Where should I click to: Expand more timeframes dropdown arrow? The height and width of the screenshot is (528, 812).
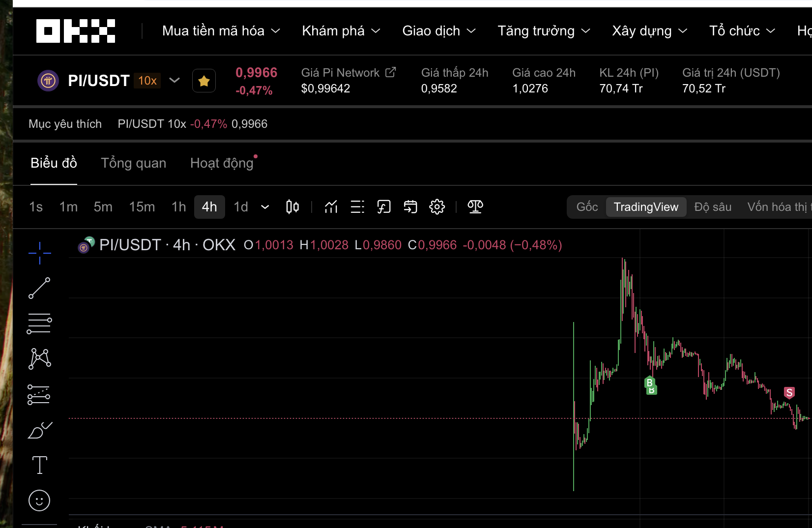click(x=265, y=207)
